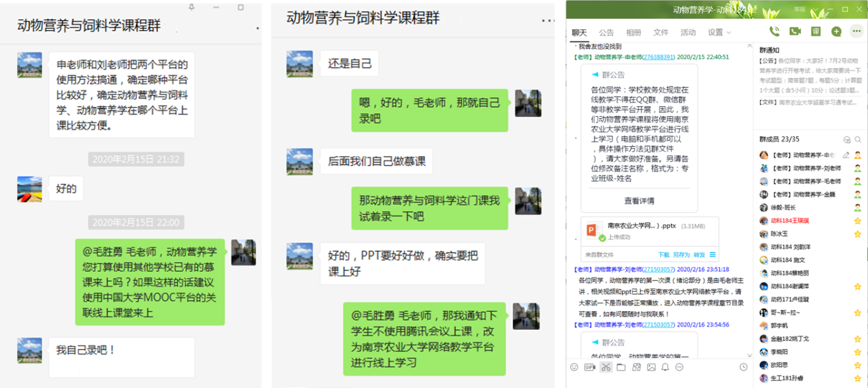Open the file card hamburger menu
Screen dimensions: 868x388
tap(713, 255)
